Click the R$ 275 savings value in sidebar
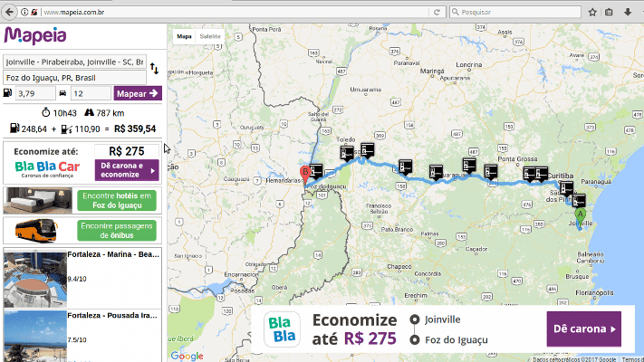This screenshot has width=644, height=362. (x=127, y=151)
